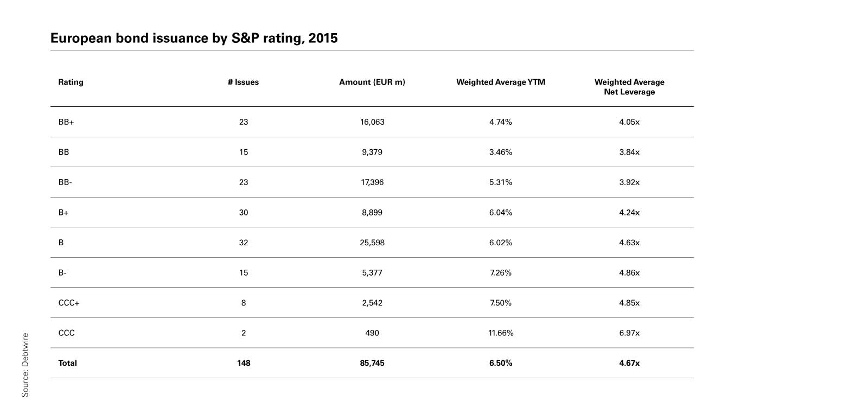Image resolution: width=868 pixels, height=407 pixels.
Task: Click the 16,063 amount cell
Action: (x=372, y=122)
